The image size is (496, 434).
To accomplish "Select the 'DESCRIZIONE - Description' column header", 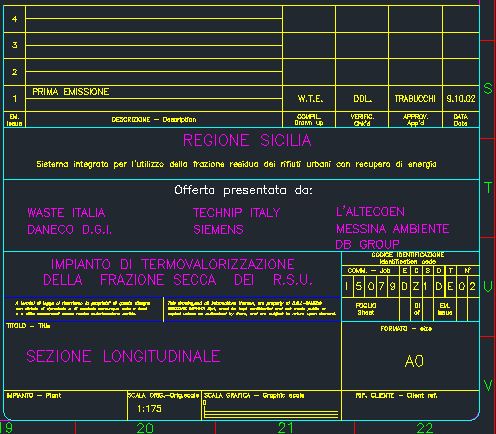I will 154,120.
